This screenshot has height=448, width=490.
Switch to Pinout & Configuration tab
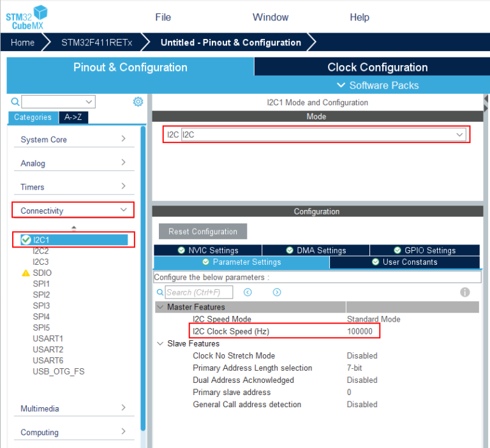(130, 67)
